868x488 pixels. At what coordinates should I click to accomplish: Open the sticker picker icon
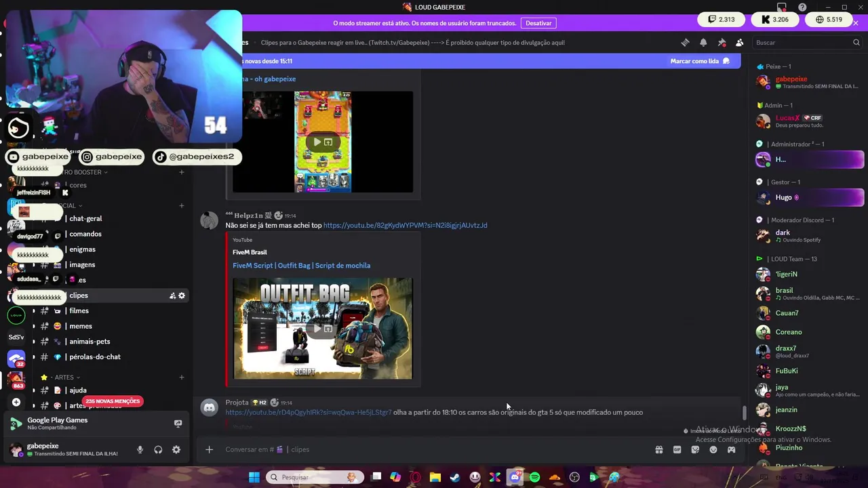click(x=695, y=449)
